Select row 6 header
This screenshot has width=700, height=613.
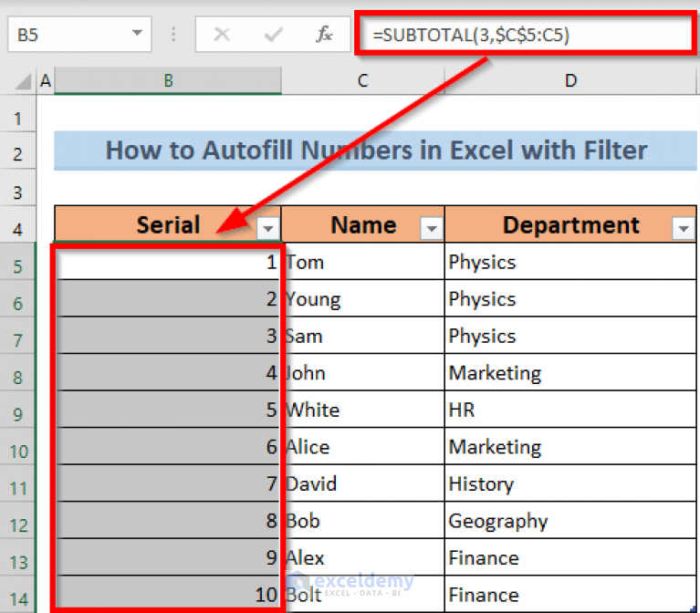click(x=18, y=298)
